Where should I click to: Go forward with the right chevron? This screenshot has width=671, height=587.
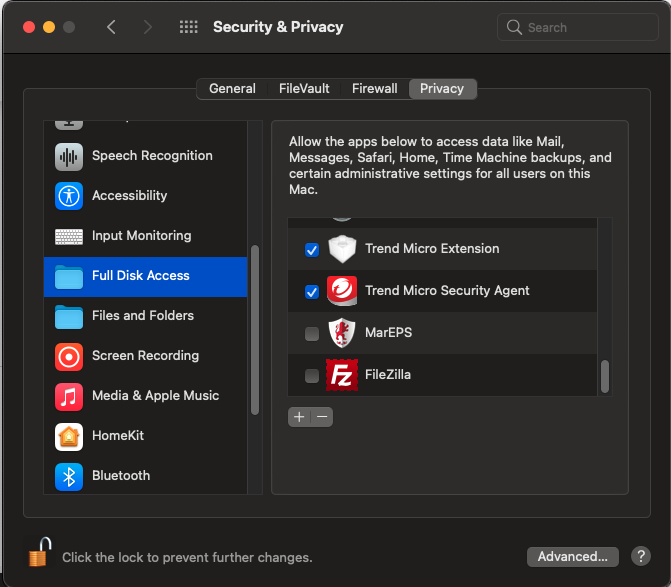click(x=148, y=27)
